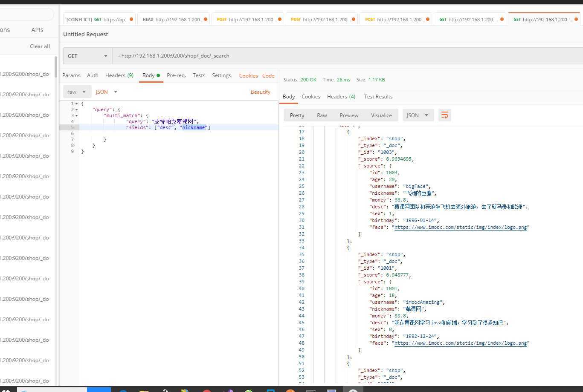Click the Untitled Request title
The height and width of the screenshot is (392, 583).
coord(86,34)
